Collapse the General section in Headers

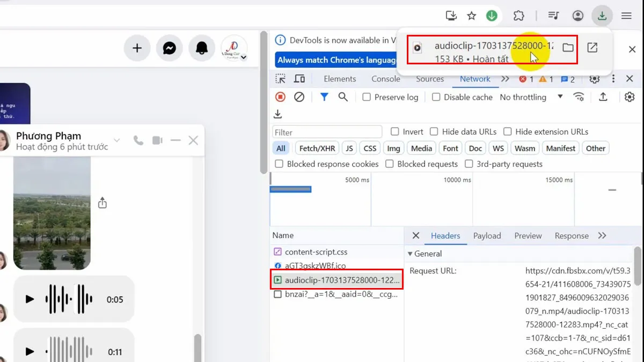pos(411,253)
